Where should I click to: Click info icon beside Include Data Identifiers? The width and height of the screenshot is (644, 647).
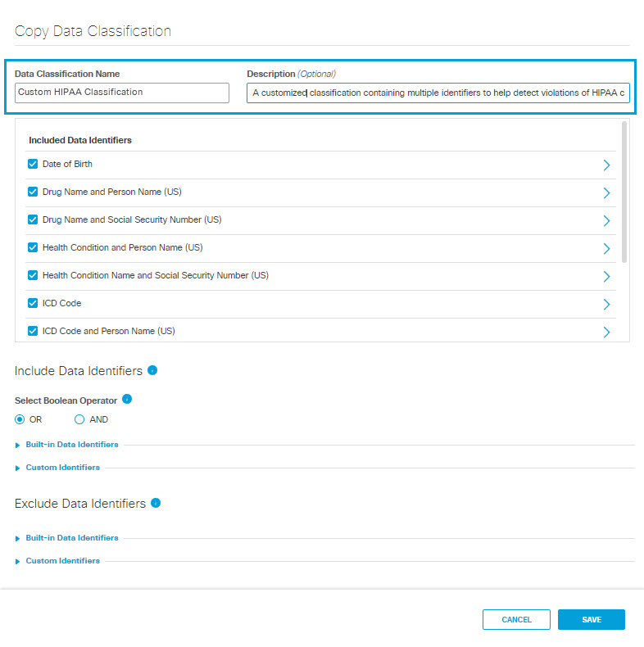pyautogui.click(x=152, y=370)
